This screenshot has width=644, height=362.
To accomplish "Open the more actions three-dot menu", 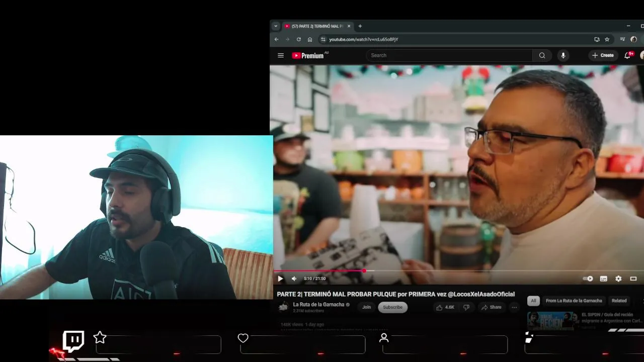I will pyautogui.click(x=514, y=307).
